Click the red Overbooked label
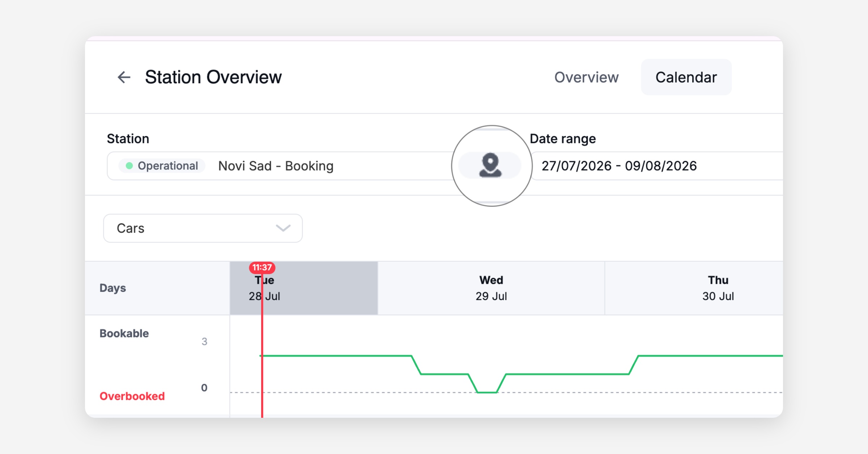This screenshot has width=868, height=454. click(132, 396)
